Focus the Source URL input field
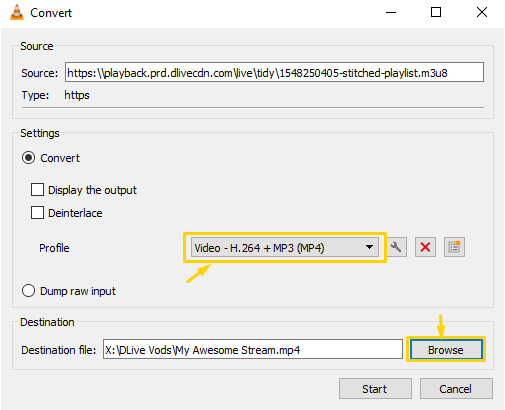 click(274, 72)
